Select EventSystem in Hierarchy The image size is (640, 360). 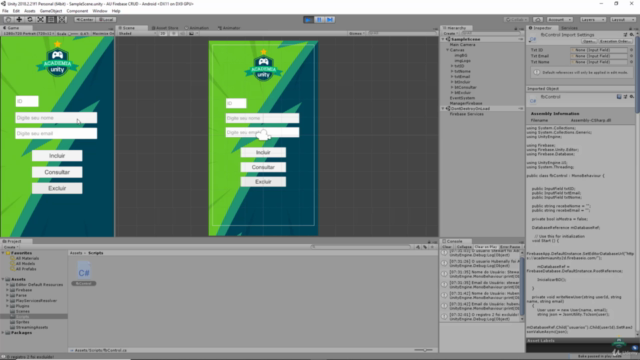pyautogui.click(x=462, y=98)
